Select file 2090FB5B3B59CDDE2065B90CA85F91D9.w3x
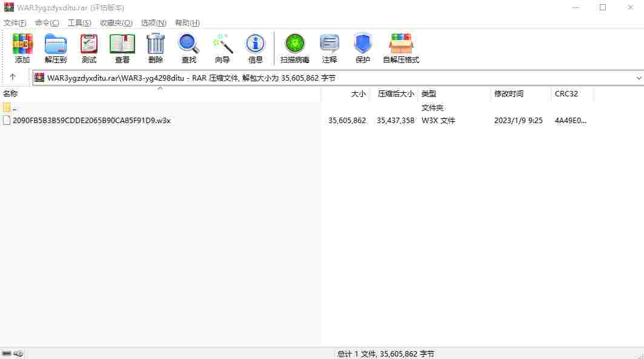644x359 pixels. tap(91, 121)
